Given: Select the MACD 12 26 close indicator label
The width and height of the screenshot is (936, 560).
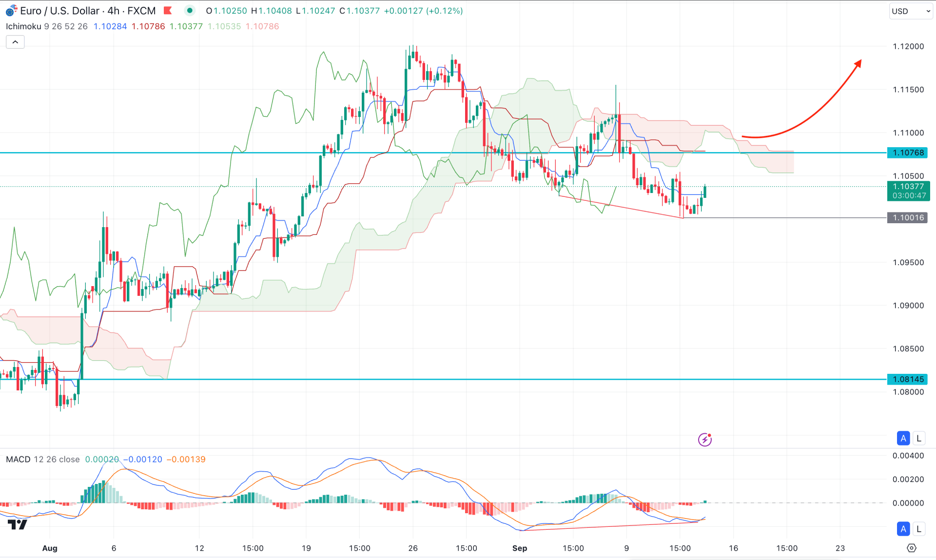Looking at the screenshot, I should pos(43,459).
